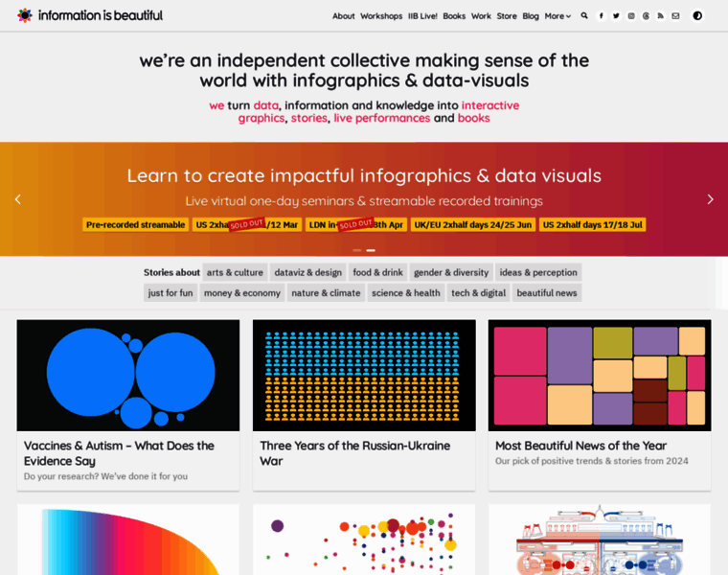Navigate to the Books page
The height and width of the screenshot is (575, 728).
point(454,16)
